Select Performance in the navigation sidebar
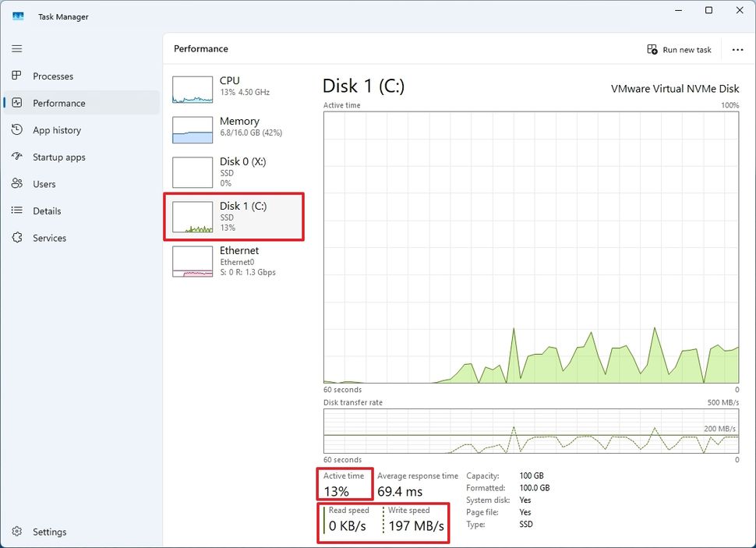756x548 pixels. [58, 102]
